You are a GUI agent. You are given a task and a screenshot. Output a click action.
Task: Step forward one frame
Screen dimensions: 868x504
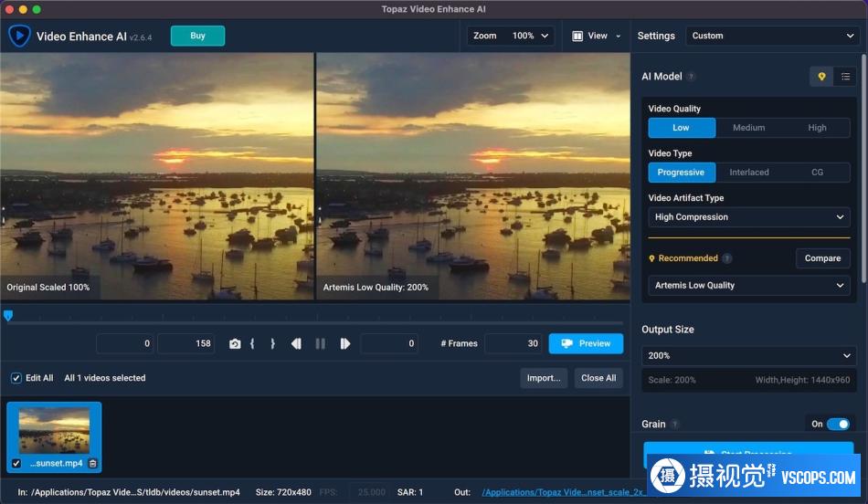(x=344, y=344)
